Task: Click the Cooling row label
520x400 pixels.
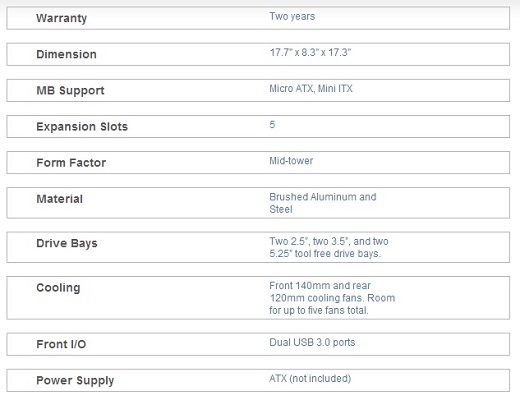Action: [58, 288]
